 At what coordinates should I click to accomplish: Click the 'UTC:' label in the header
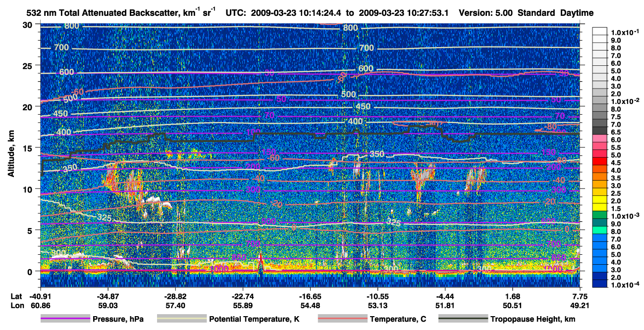(x=236, y=13)
